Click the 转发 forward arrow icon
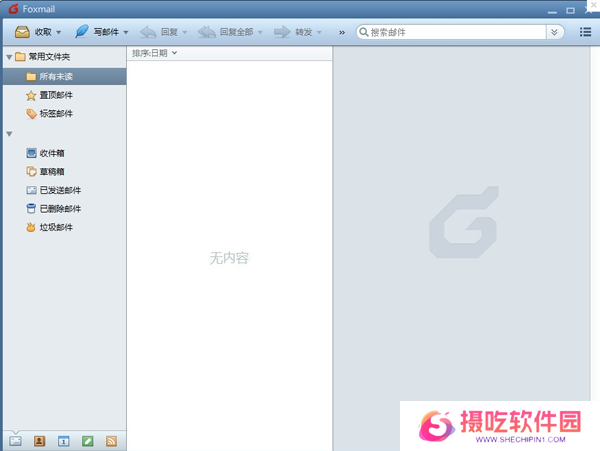 pyautogui.click(x=282, y=32)
